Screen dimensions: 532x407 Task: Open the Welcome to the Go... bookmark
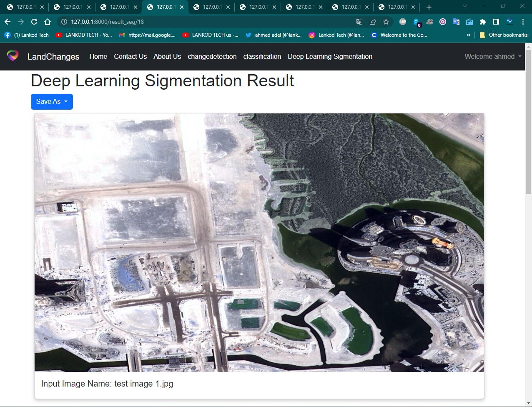[399, 35]
